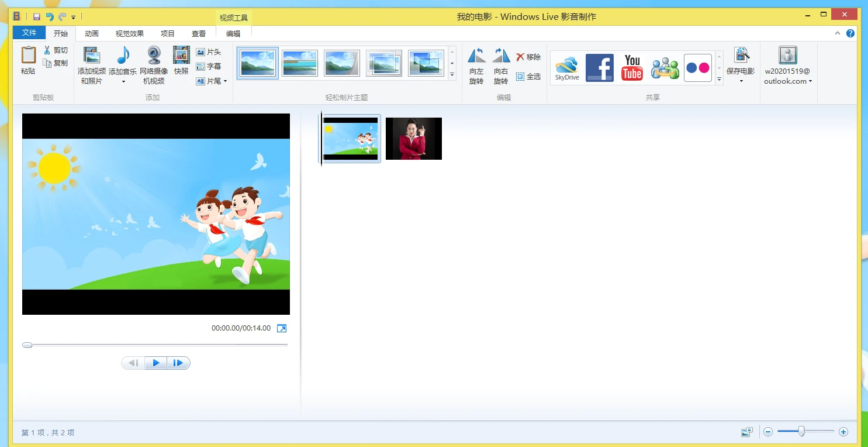Switch to the 动画 ribbon tab
Screen dimensions: 868x447
pos(92,34)
